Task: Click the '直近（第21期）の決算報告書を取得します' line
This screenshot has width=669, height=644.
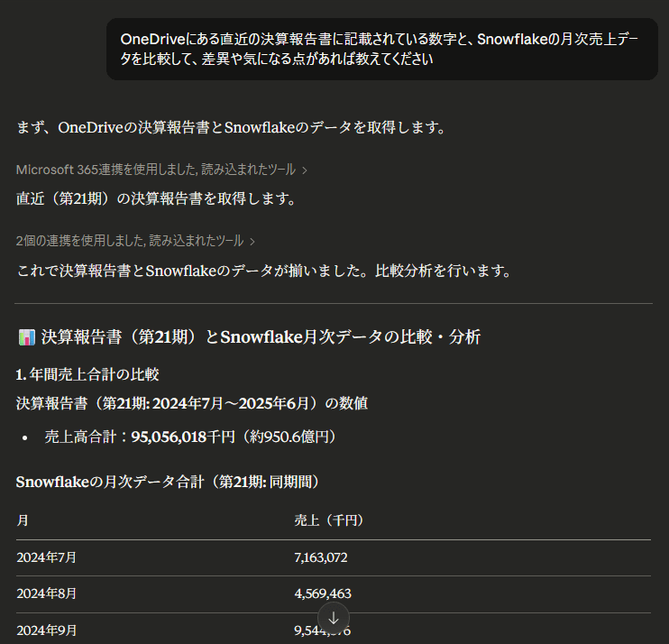Action: click(x=156, y=198)
